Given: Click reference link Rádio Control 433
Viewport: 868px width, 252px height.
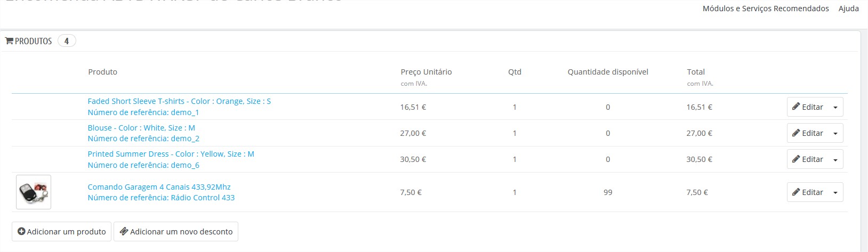Looking at the screenshot, I should tap(161, 198).
